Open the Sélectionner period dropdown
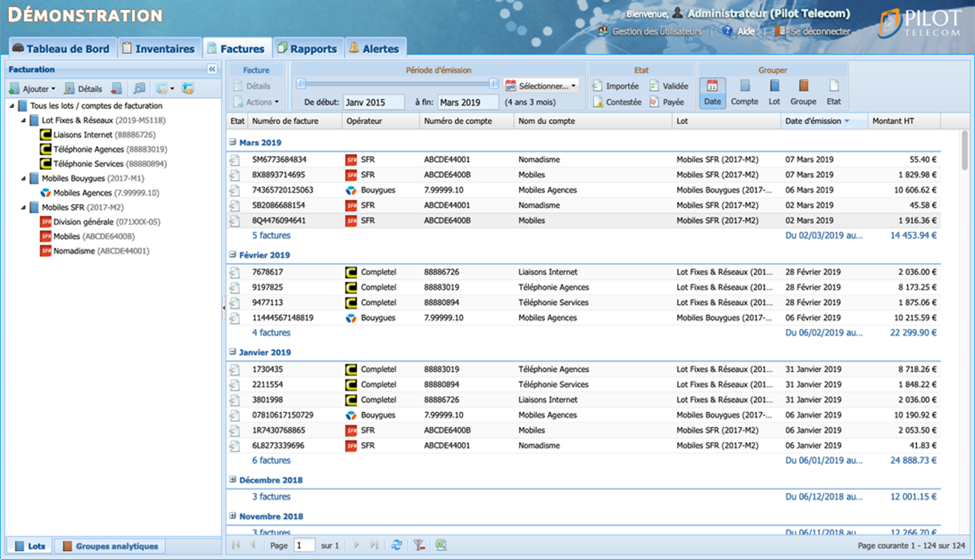975x560 pixels. point(541,86)
